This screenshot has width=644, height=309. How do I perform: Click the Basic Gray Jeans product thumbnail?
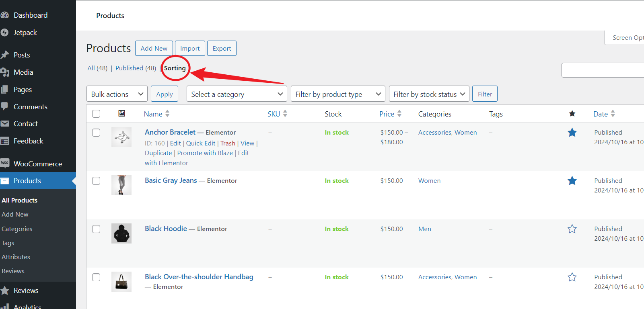pyautogui.click(x=121, y=185)
